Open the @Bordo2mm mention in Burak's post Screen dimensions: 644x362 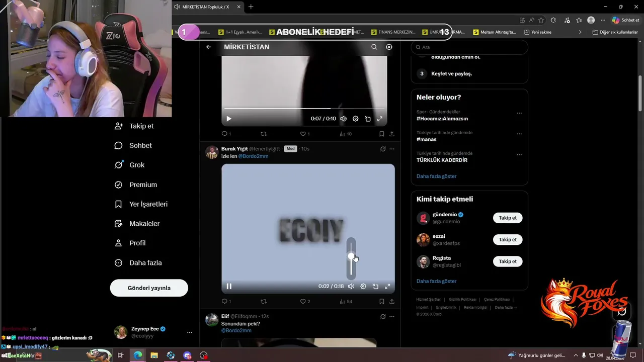253,156
